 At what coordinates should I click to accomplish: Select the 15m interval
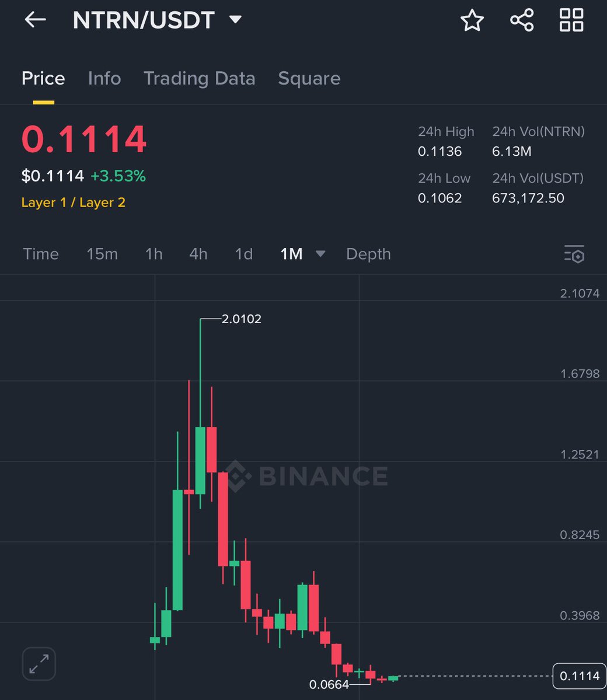pos(102,254)
